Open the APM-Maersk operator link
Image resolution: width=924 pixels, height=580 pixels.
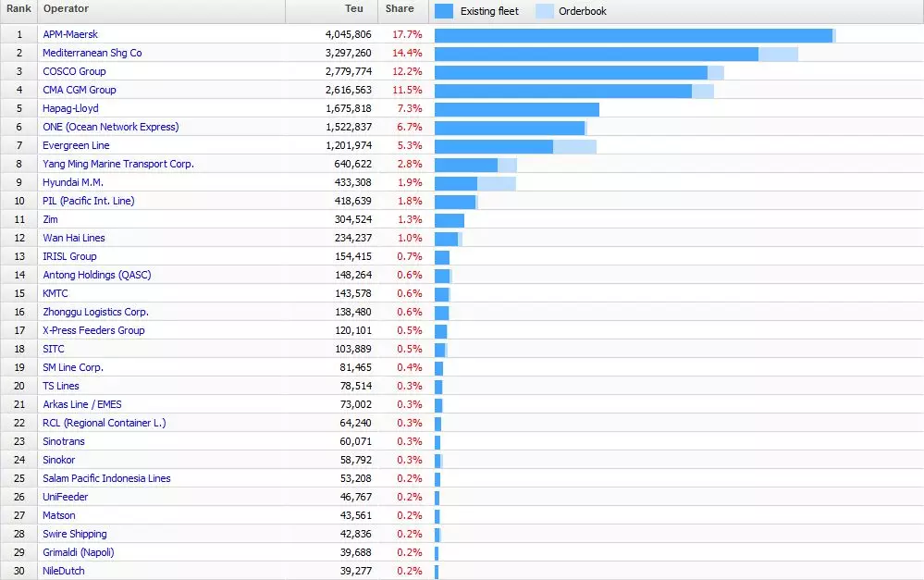click(x=70, y=34)
